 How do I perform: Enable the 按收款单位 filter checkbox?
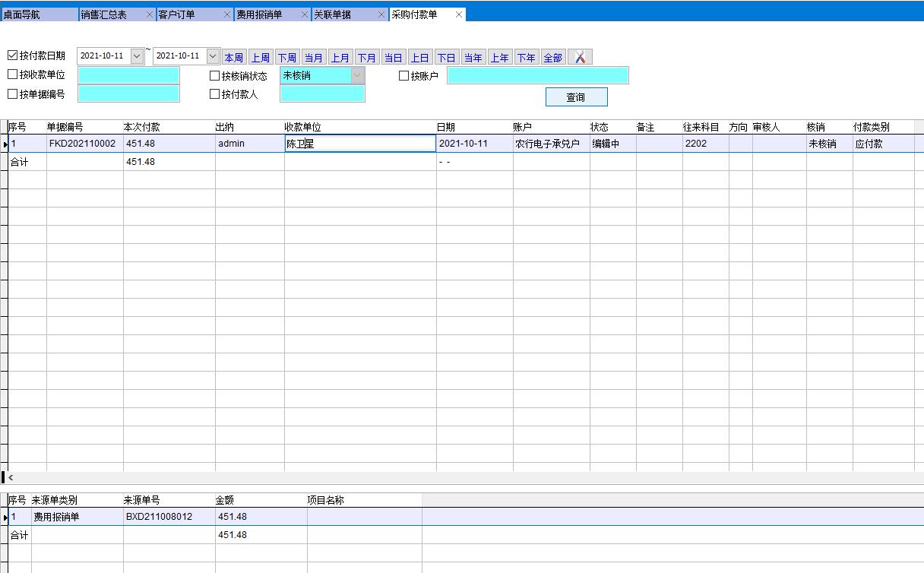12,74
